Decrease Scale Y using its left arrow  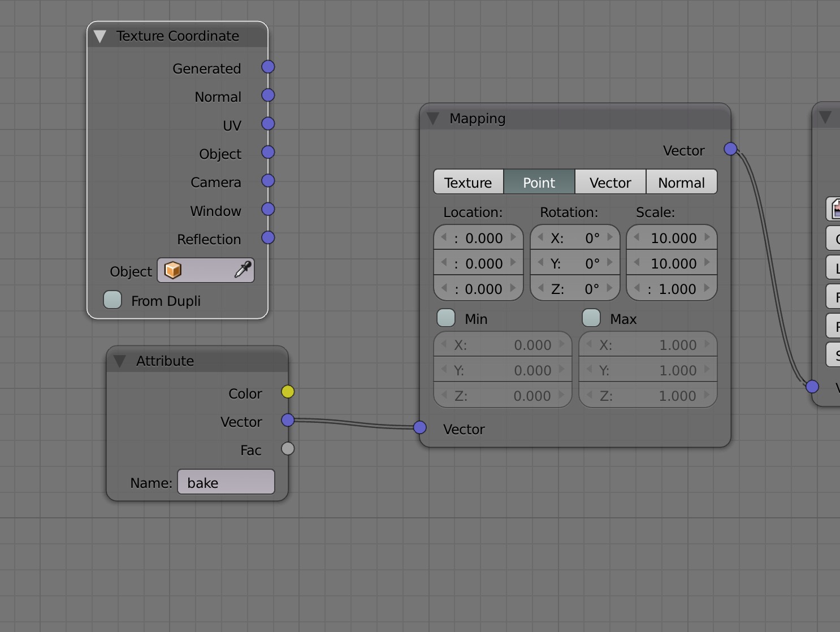coord(637,263)
